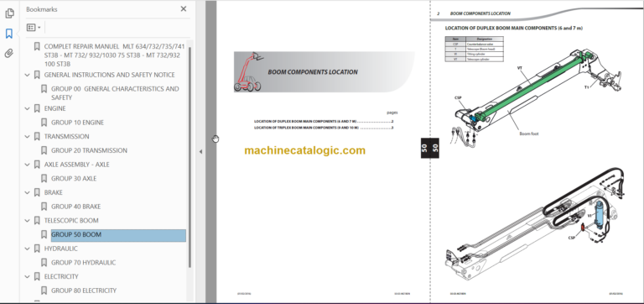The width and height of the screenshot is (644, 304).
Task: Collapse the TELESCOPIC BOOM section
Action: pos(28,221)
